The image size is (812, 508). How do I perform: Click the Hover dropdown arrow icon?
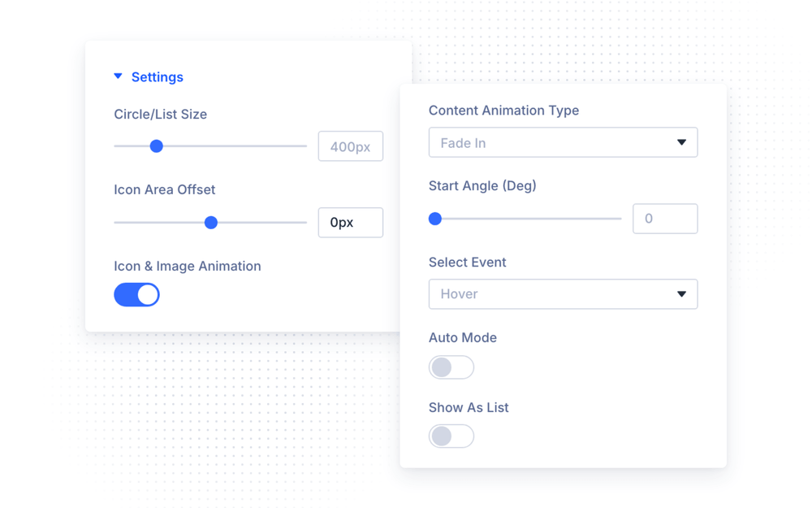(681, 294)
